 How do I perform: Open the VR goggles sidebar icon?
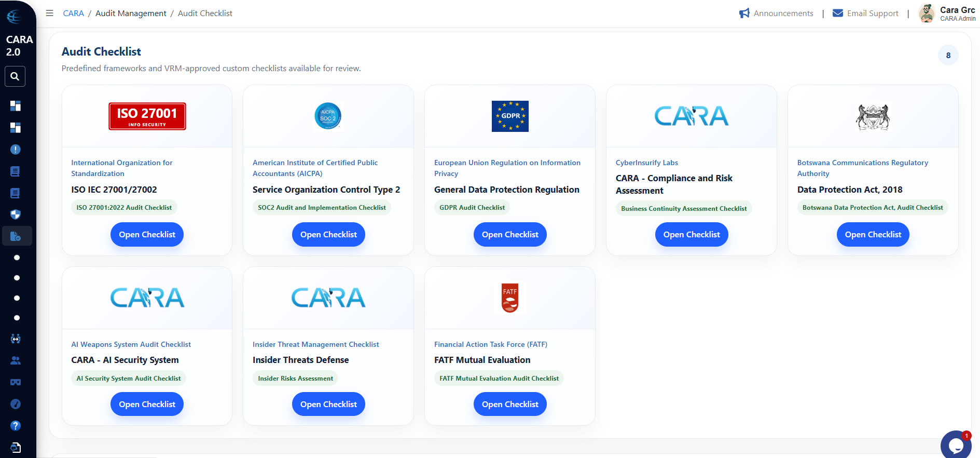coord(16,382)
